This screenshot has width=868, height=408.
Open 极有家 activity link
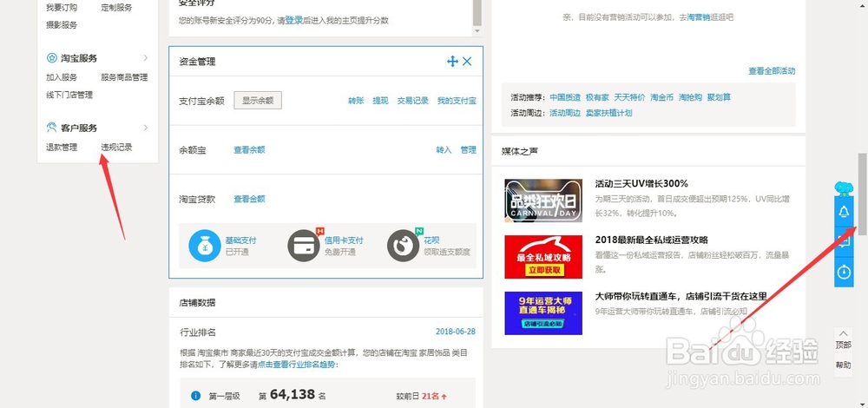(597, 97)
